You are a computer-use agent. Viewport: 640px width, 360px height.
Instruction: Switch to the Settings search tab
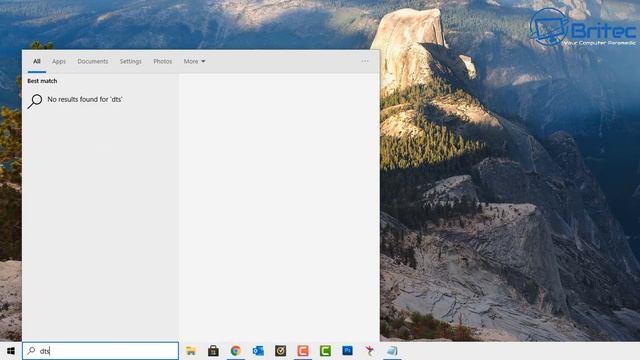pos(131,61)
